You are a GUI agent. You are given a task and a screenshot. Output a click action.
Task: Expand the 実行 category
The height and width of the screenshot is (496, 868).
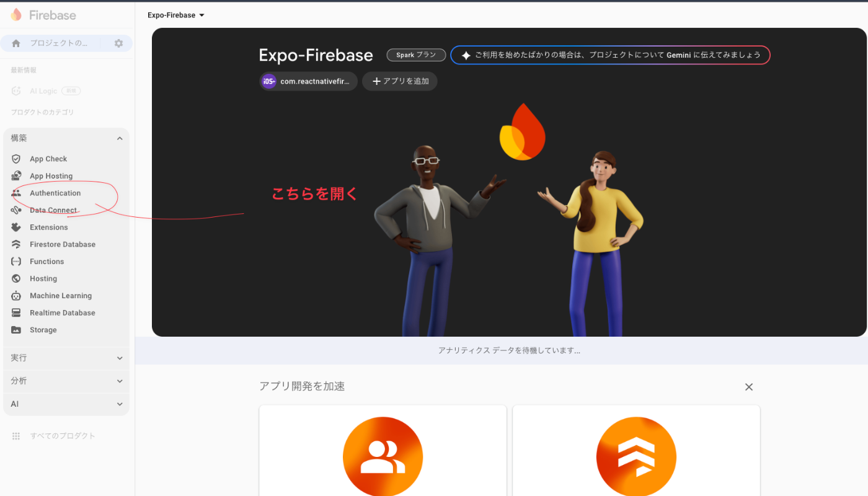(66, 358)
